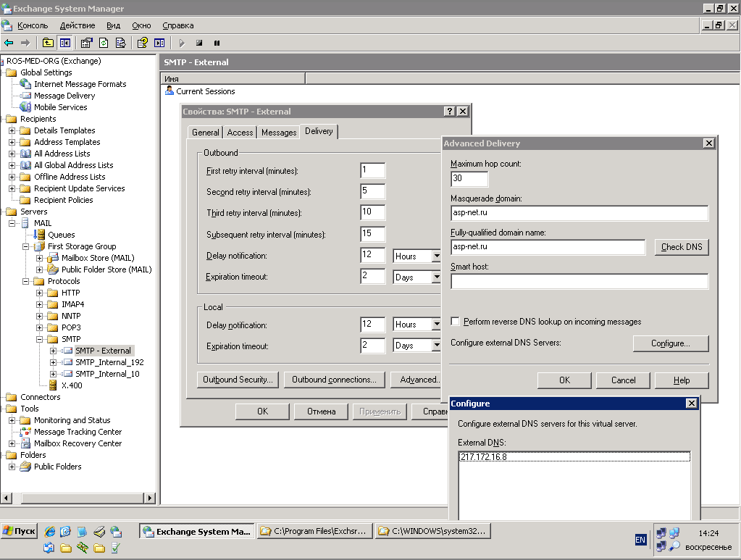The width and height of the screenshot is (741, 560).
Task: Open the Пуск start button
Action: pyautogui.click(x=19, y=531)
